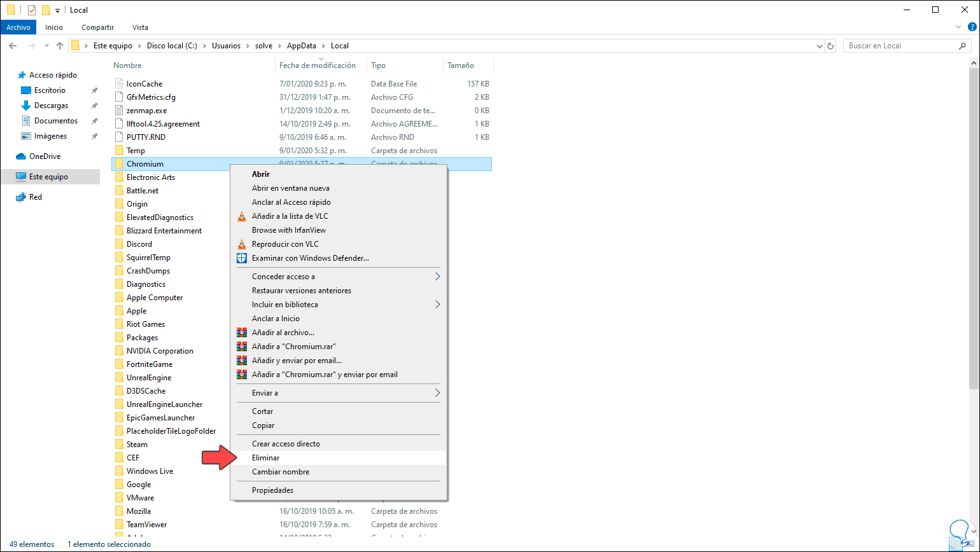980x552 pixels.
Task: Click the Red network icon
Action: (21, 197)
